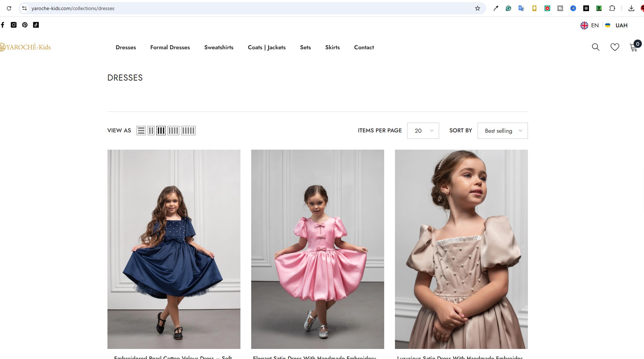Open the blue IQ extension
The image size is (644, 359).
coord(573,8)
